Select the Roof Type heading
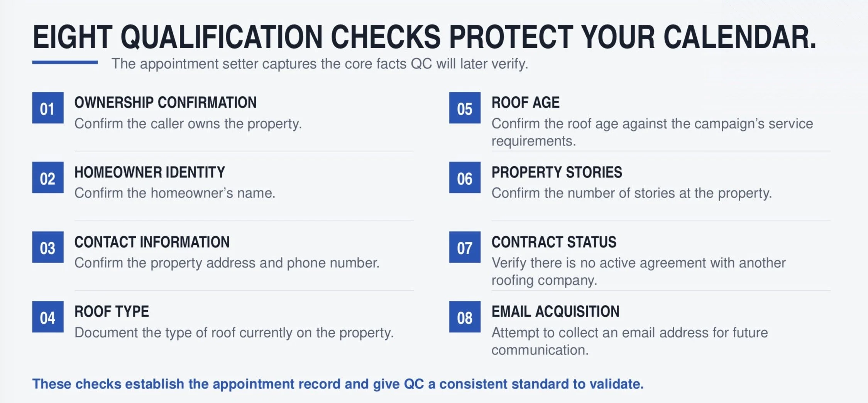Screen dimensions: 868x403 [x=112, y=312]
